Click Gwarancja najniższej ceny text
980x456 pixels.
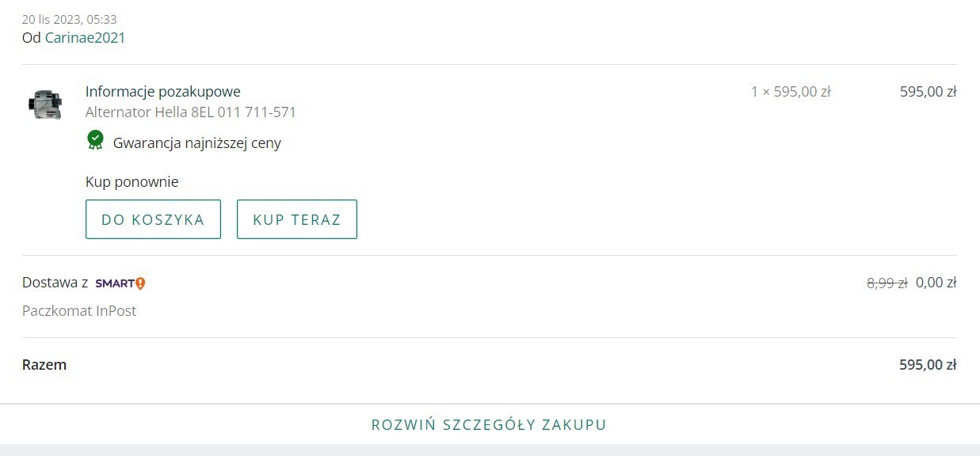click(196, 143)
